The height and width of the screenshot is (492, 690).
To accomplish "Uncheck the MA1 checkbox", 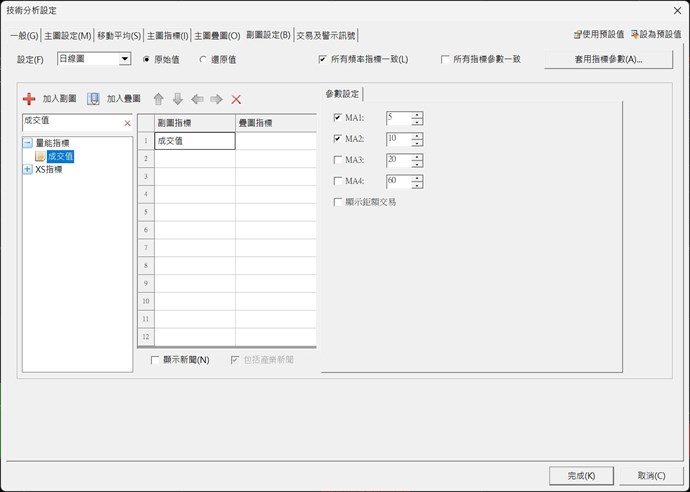I will pyautogui.click(x=337, y=118).
